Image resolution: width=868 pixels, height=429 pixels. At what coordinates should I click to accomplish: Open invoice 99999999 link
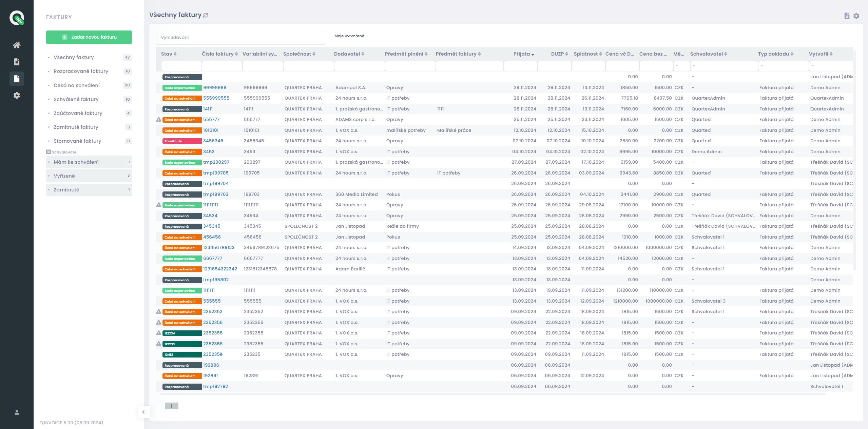click(x=215, y=88)
